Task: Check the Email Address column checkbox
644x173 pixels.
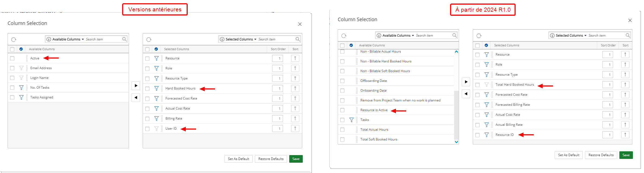Action: coord(12,68)
